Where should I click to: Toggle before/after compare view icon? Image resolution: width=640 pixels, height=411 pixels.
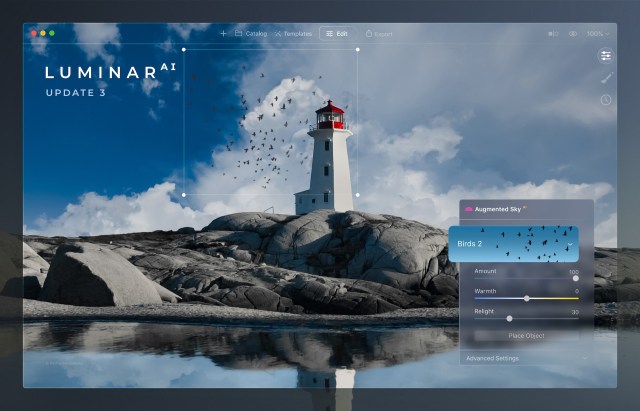click(553, 33)
